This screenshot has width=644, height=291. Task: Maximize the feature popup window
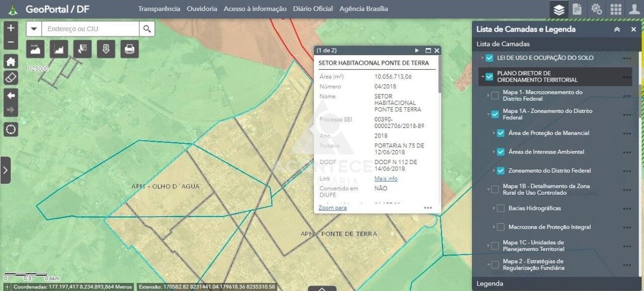(x=428, y=50)
